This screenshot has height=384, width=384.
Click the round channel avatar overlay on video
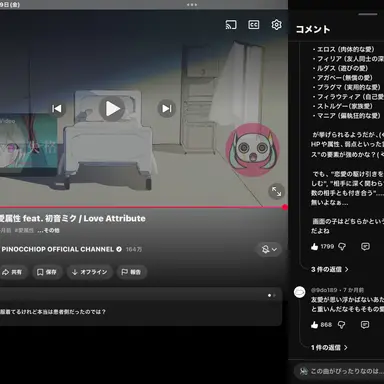(252, 150)
